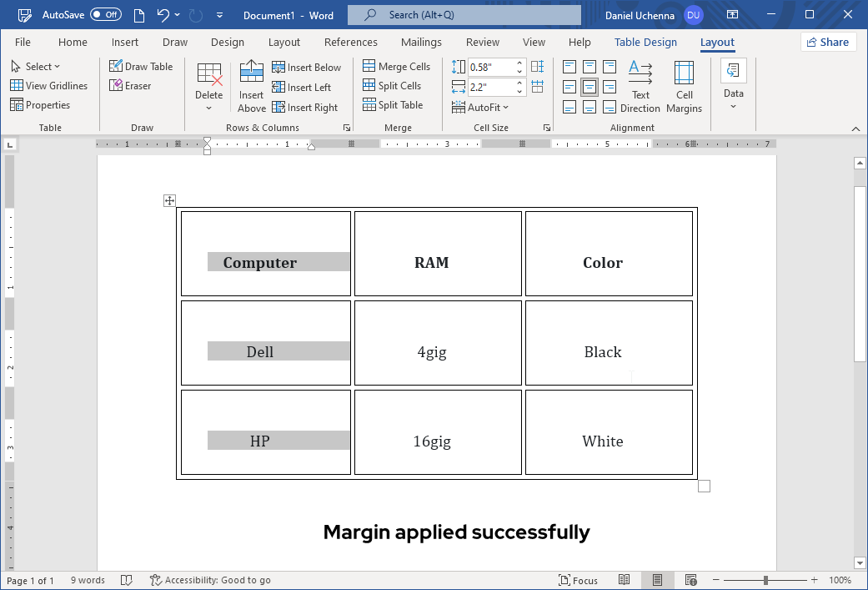Apply Align Center cell alignment
Image resolution: width=868 pixels, height=590 pixels.
click(590, 86)
